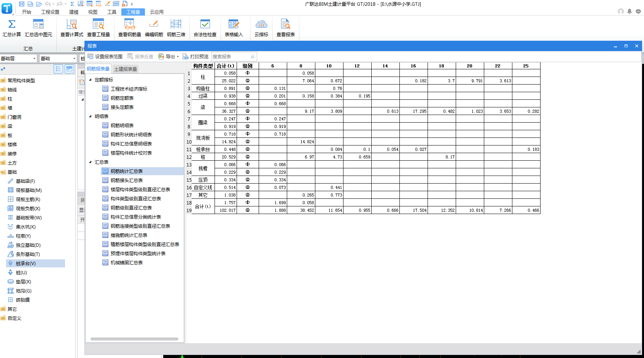This screenshot has height=358, width=644.
Task: Click the notification bell icon
Action: 630,11
